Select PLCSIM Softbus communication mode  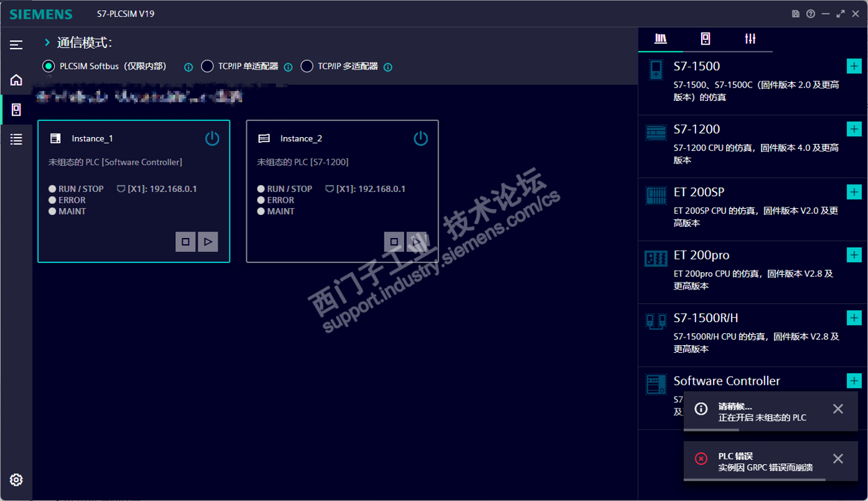(48, 66)
